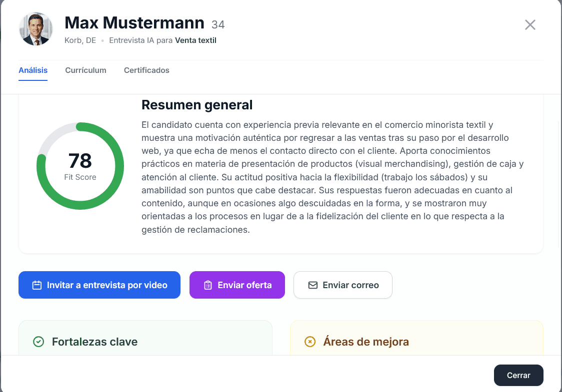Image resolution: width=562 pixels, height=392 pixels.
Task: Click the Fortalezas clave heading
Action: tap(94, 342)
